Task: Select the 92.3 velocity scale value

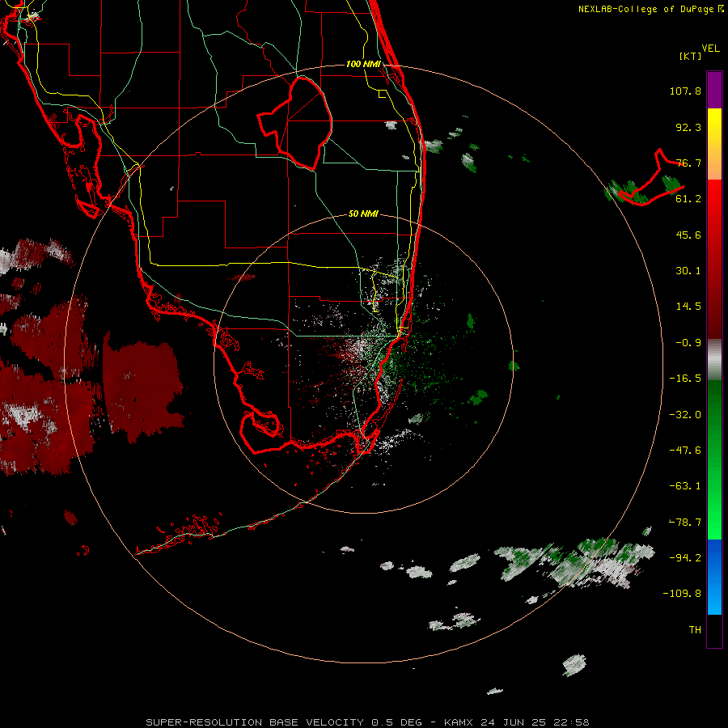Action: 688,127
